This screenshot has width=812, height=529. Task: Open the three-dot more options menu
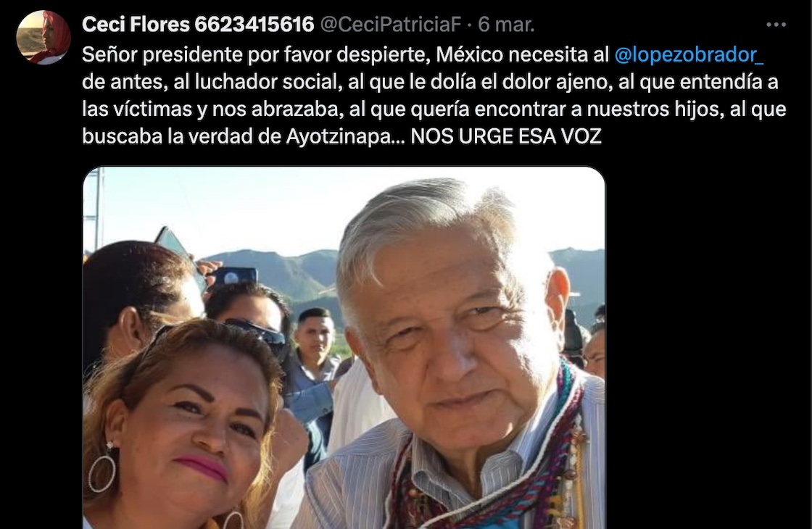(776, 25)
